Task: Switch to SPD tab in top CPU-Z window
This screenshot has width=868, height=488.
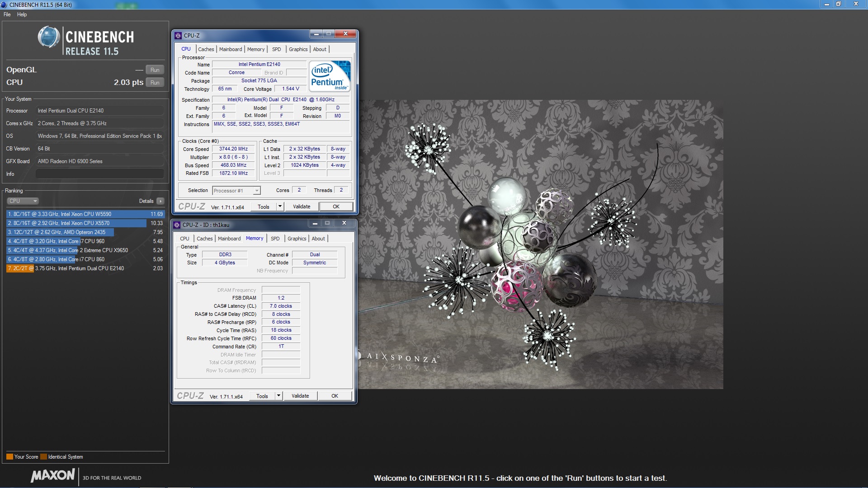Action: [277, 49]
